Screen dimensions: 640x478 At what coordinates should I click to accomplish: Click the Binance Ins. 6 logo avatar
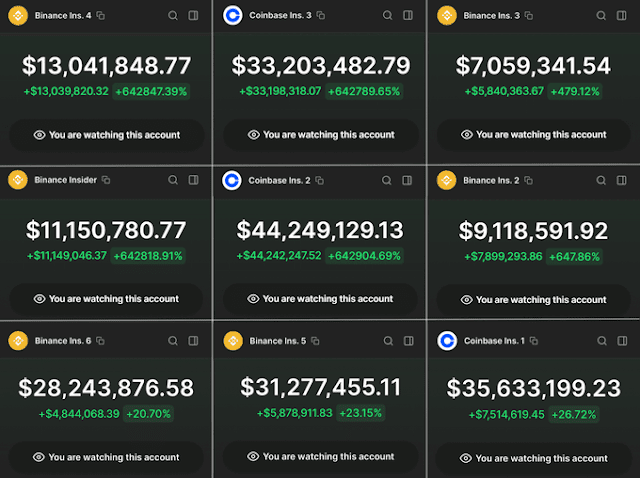tap(18, 341)
